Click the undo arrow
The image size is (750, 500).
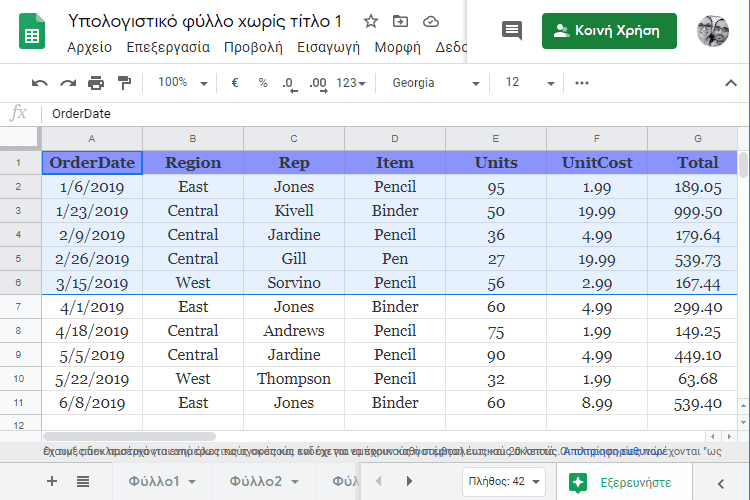[39, 83]
